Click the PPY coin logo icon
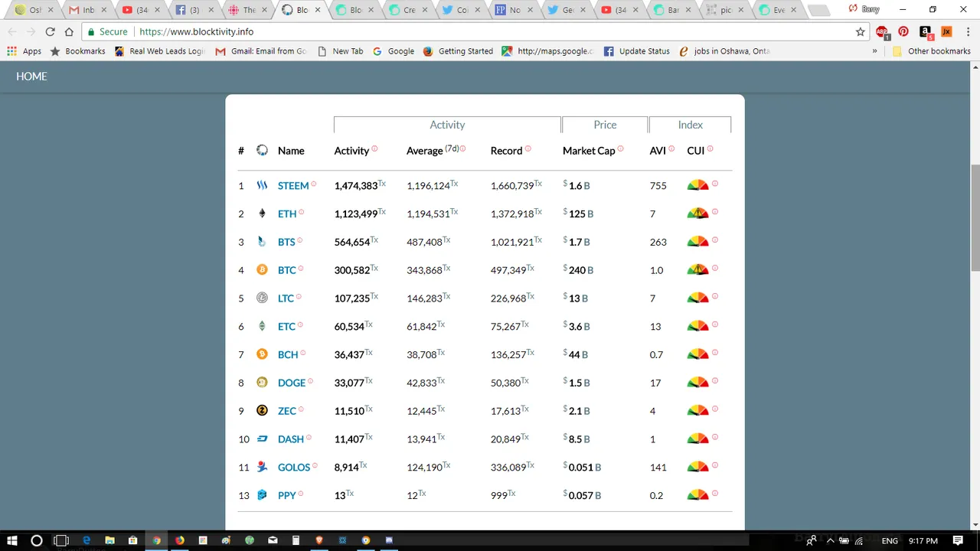Image resolution: width=980 pixels, height=551 pixels. 262,495
